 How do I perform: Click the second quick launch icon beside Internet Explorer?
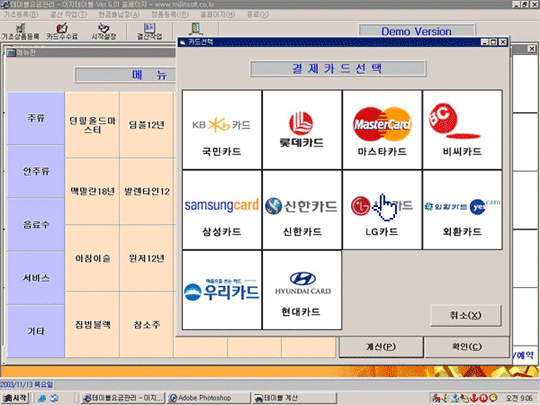point(54,398)
